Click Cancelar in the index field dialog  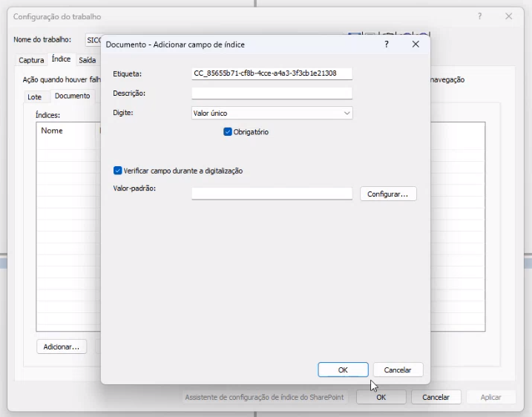398,370
